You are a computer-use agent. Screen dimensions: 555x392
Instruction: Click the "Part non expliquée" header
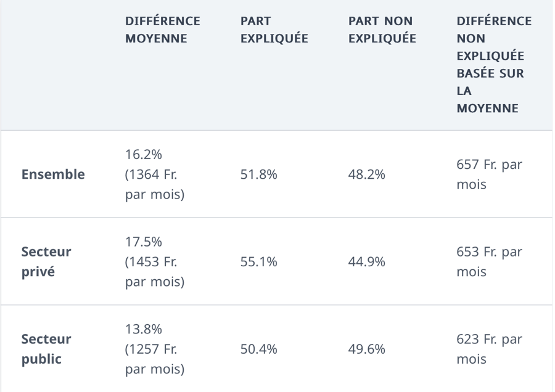(x=382, y=30)
